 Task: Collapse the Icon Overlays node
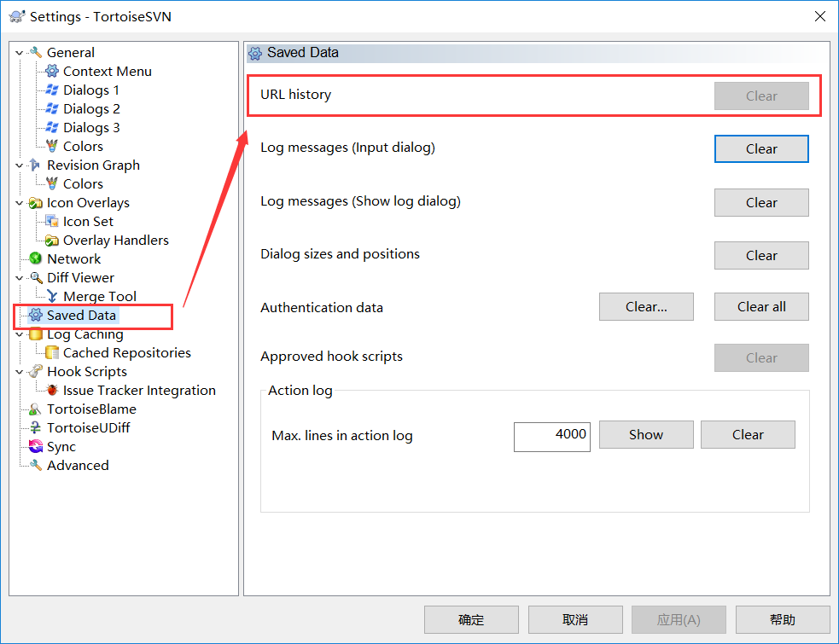20,203
